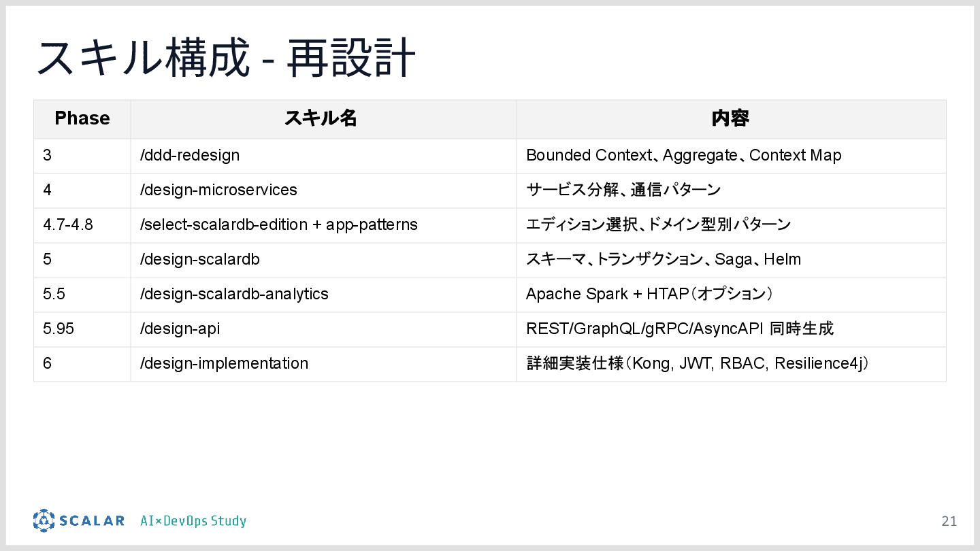Select the /design-microservices cell
980x551 pixels.
[323, 190]
